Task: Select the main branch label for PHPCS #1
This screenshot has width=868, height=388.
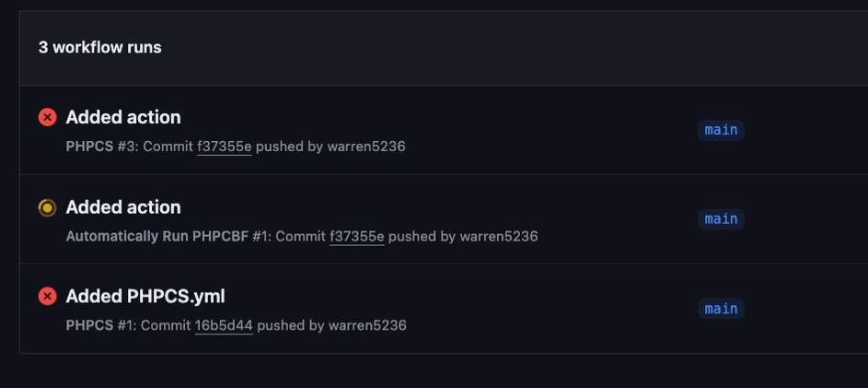Action: (721, 308)
